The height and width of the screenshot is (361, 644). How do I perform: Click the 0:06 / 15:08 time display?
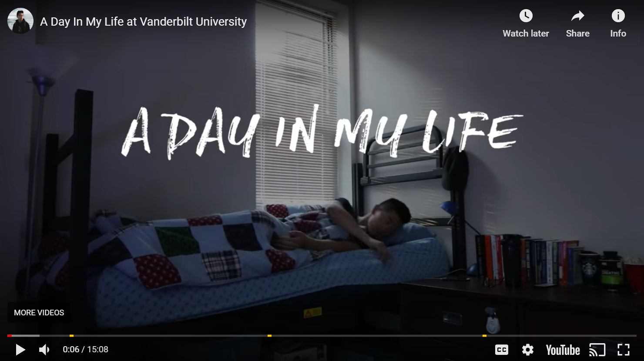(x=85, y=349)
